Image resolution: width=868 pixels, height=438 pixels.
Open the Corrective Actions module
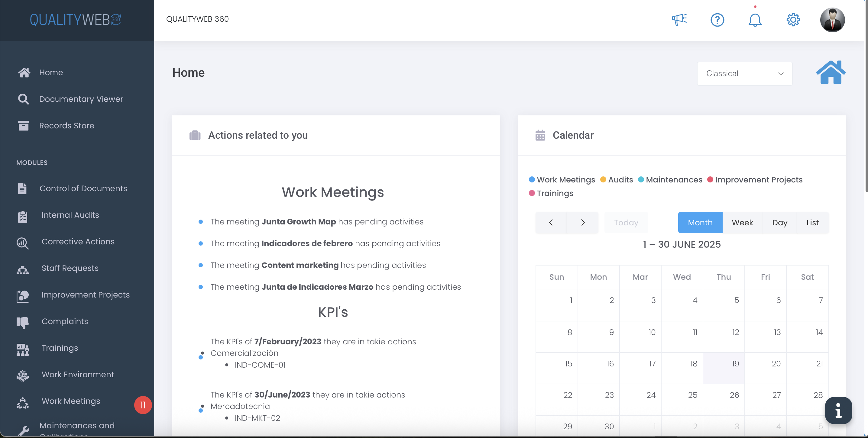(x=78, y=241)
